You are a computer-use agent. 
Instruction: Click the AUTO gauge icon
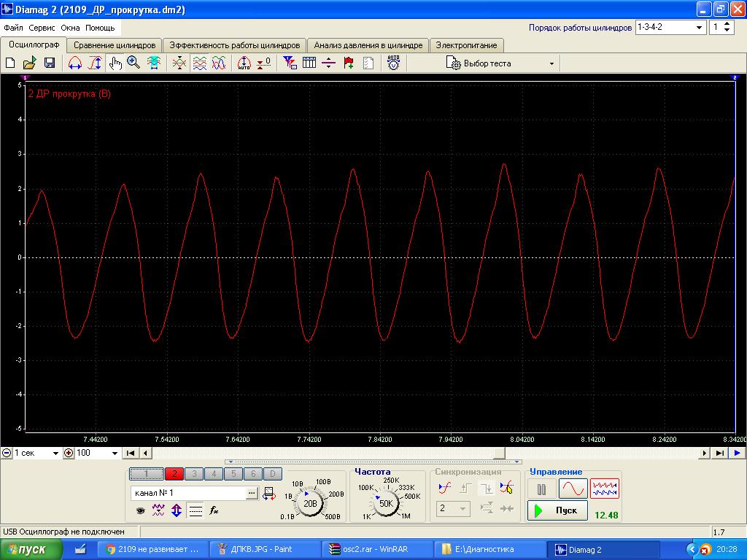(393, 63)
